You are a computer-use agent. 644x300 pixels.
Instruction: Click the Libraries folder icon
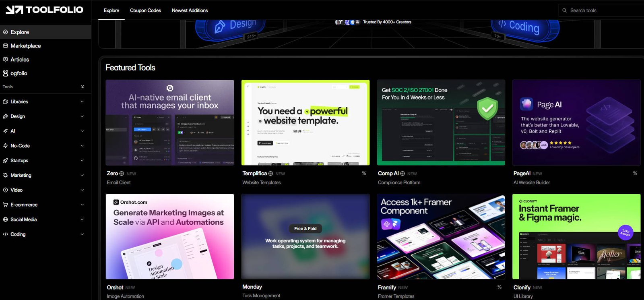point(5,101)
